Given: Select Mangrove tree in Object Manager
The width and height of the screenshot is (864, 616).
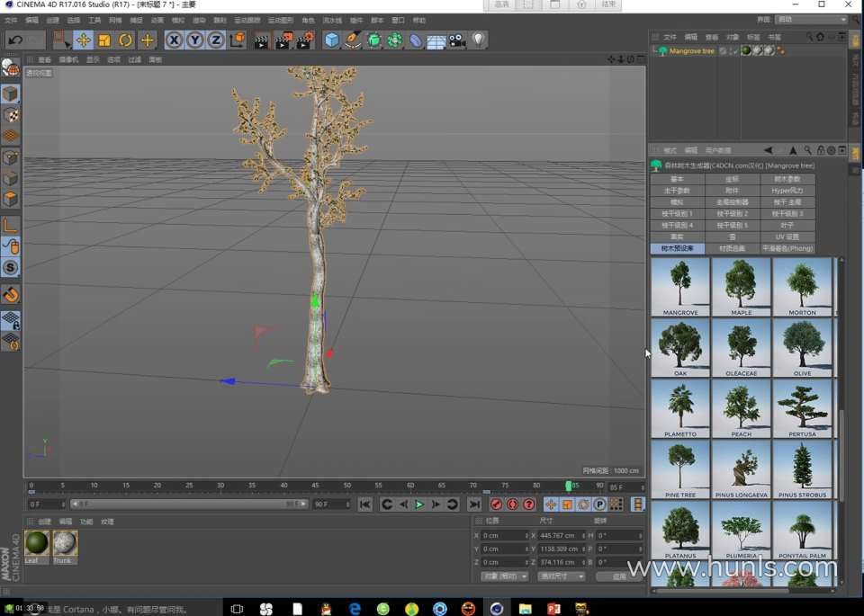Looking at the screenshot, I should [691, 50].
